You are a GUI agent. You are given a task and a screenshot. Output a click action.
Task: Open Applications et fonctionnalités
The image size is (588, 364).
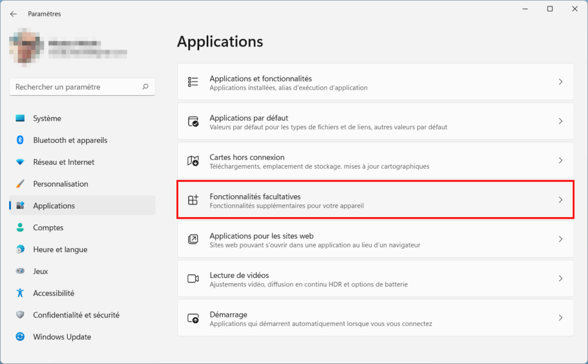(x=376, y=82)
